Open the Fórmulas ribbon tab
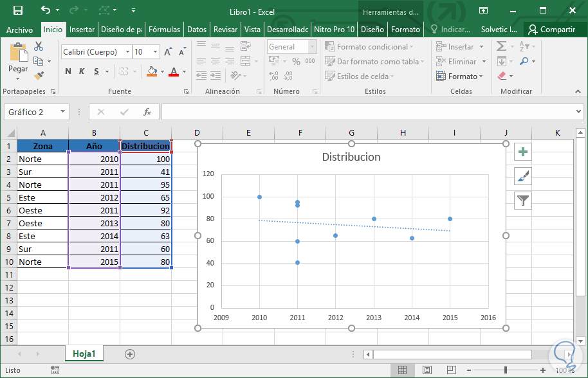 tap(164, 30)
